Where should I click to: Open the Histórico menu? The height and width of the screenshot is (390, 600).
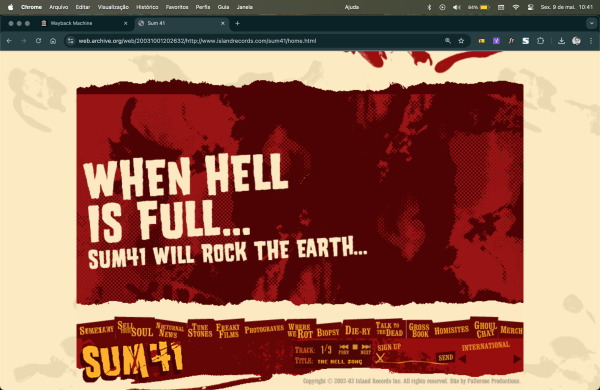point(147,7)
